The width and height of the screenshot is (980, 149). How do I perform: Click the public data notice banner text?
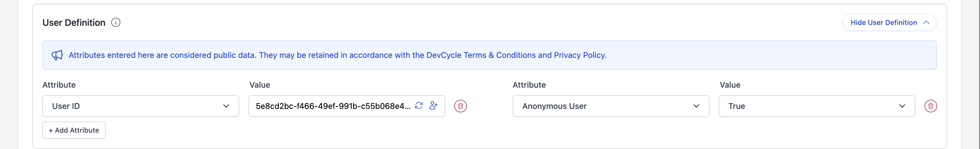coord(337,55)
